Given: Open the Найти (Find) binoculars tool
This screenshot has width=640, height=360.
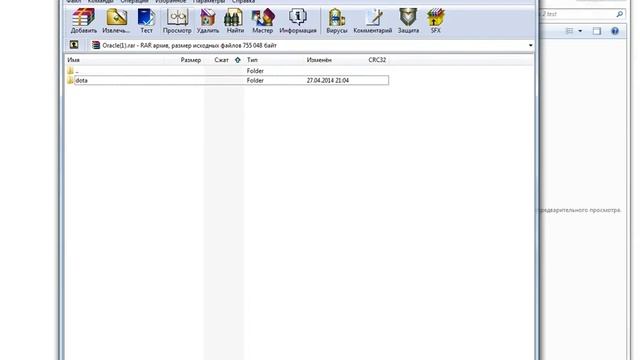Looking at the screenshot, I should tap(235, 21).
